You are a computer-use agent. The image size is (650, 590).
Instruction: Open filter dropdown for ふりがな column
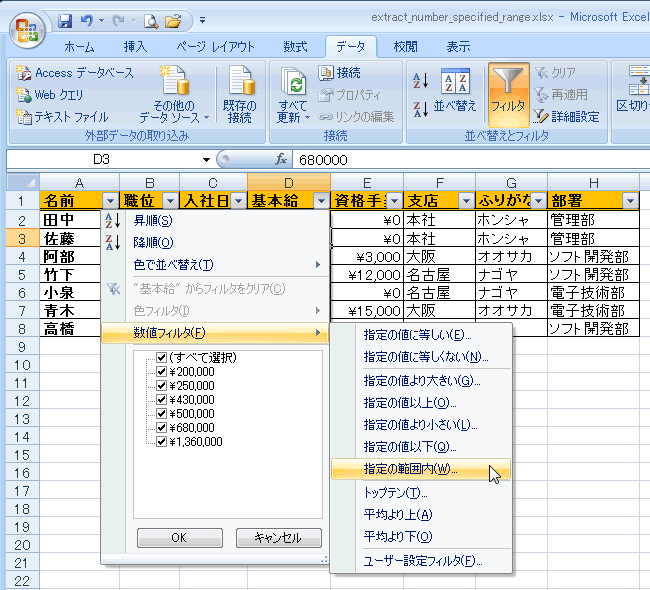tap(538, 201)
